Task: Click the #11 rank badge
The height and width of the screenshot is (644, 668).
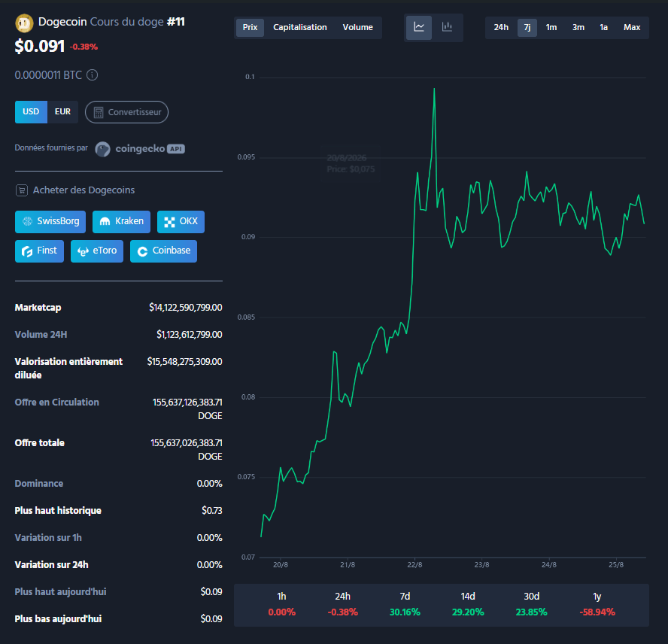Action: point(176,22)
